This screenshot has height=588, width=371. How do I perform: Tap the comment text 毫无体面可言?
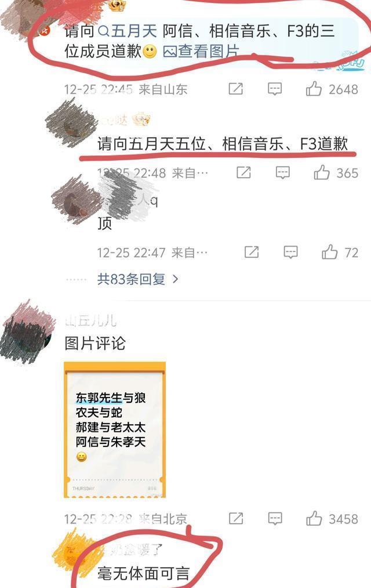coord(143,573)
